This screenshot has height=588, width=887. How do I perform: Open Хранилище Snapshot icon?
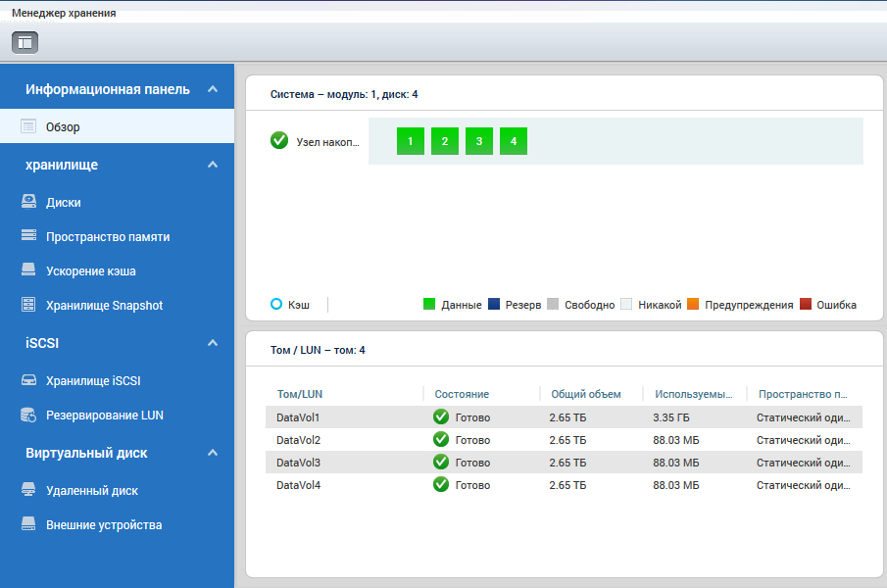click(28, 306)
